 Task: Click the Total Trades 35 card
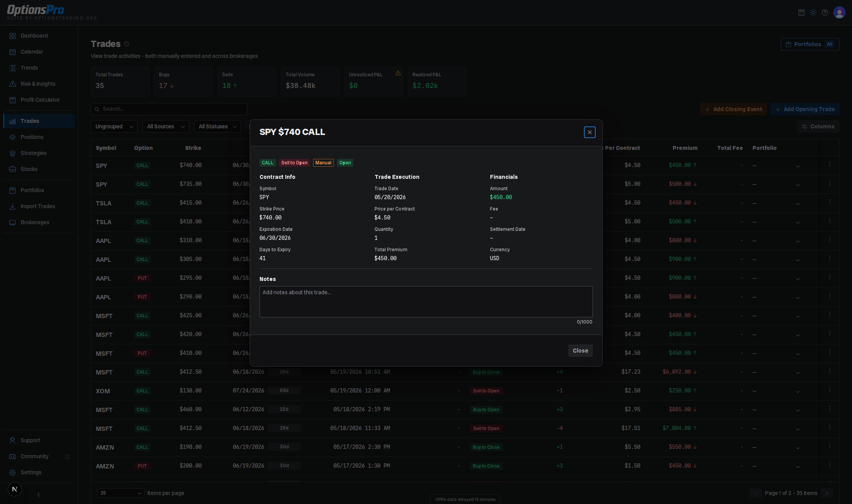120,81
